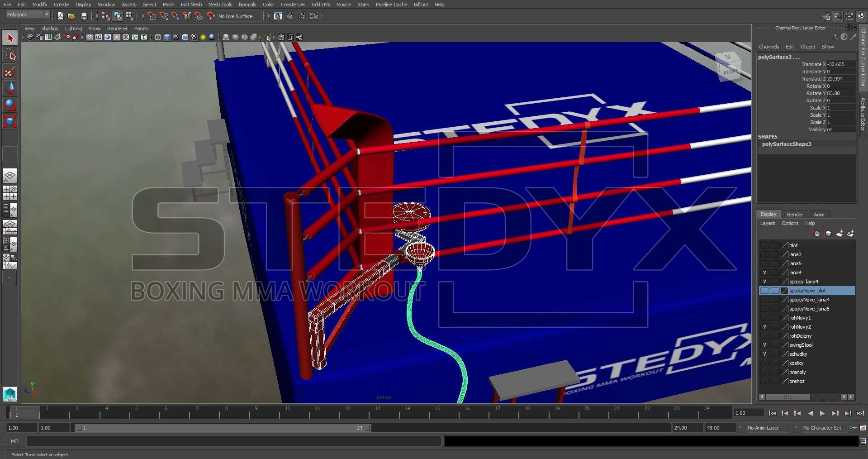This screenshot has width=868, height=459.
Task: Toggle visibility of plot layer
Action: (x=764, y=245)
